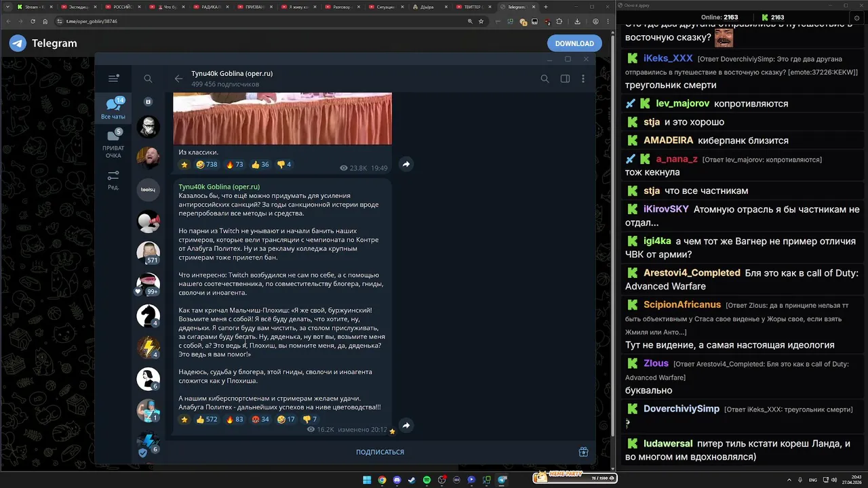Share the Twitch sanctions post
Viewport: 868px width, 488px height.
[x=406, y=425]
